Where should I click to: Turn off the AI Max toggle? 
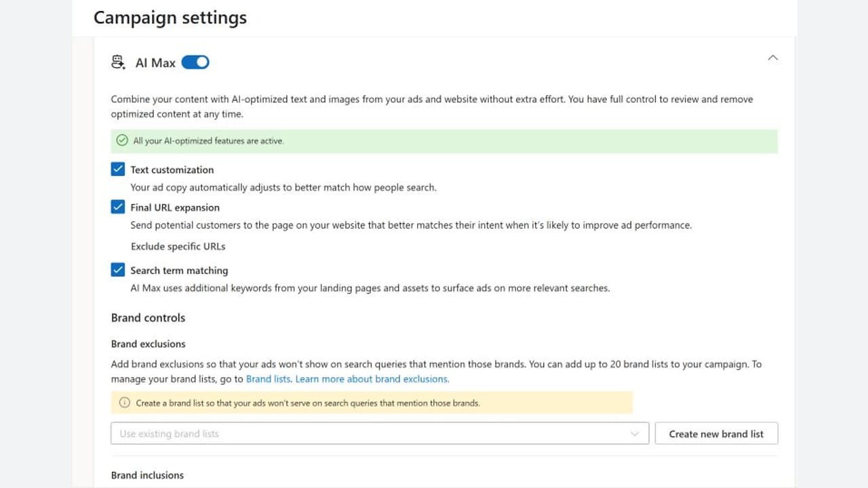click(195, 62)
